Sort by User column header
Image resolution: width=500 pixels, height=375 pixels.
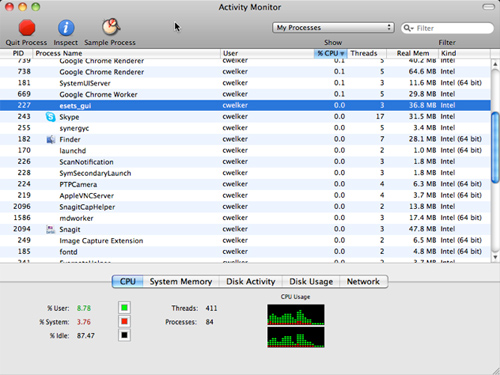tap(267, 53)
